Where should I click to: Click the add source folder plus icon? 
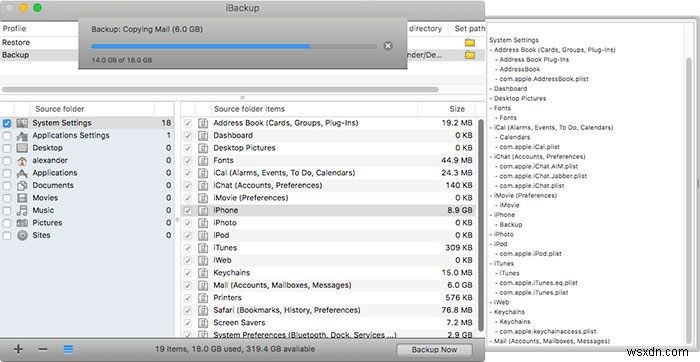[18, 349]
